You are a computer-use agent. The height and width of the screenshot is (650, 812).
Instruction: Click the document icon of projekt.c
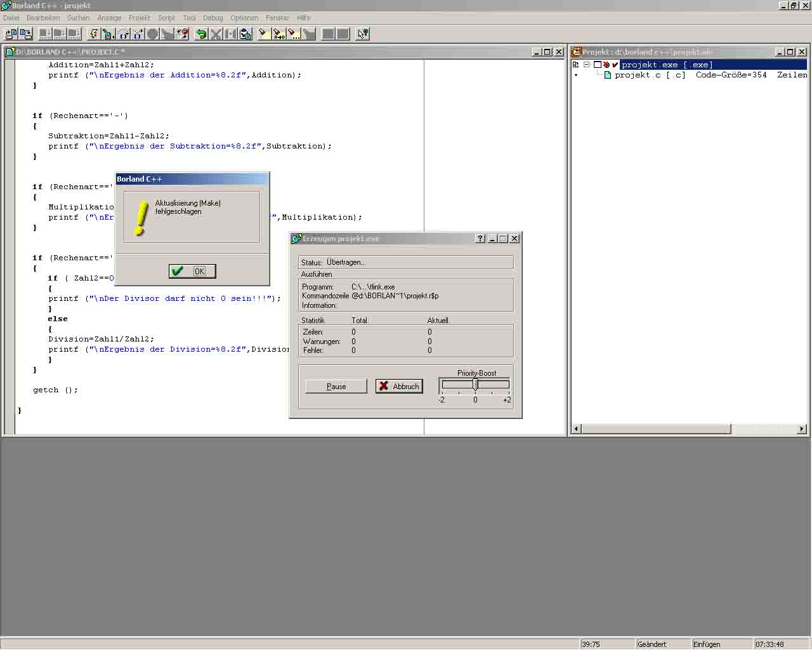click(x=608, y=75)
